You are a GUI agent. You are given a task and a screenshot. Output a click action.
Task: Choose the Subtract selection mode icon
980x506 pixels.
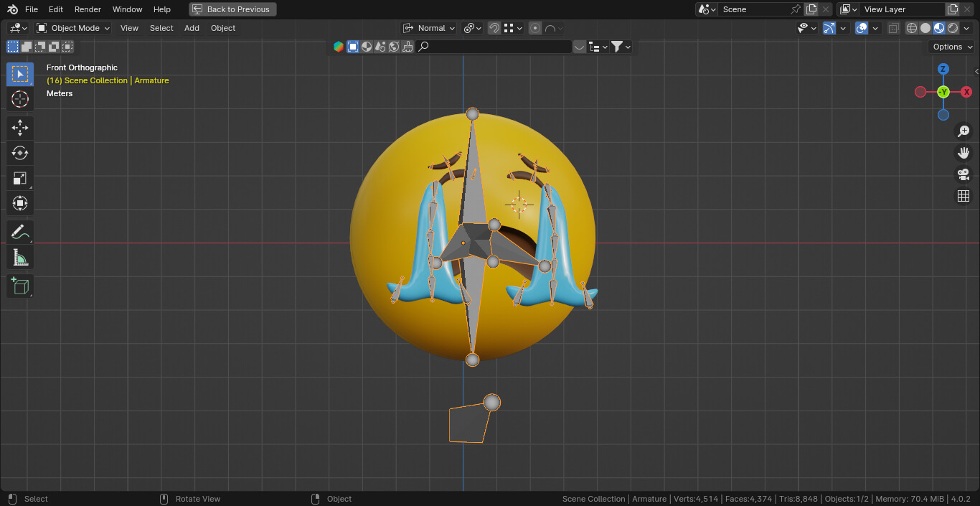pyautogui.click(x=40, y=47)
